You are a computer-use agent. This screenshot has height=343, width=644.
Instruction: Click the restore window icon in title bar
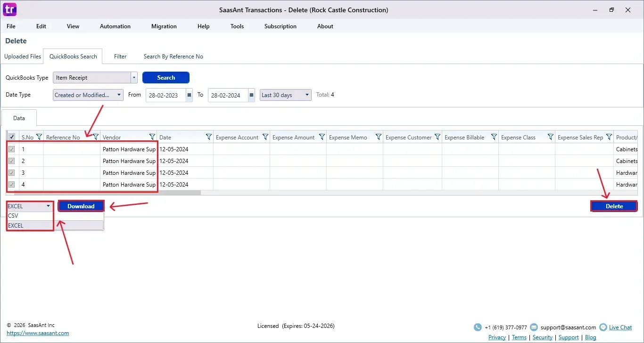(x=611, y=10)
